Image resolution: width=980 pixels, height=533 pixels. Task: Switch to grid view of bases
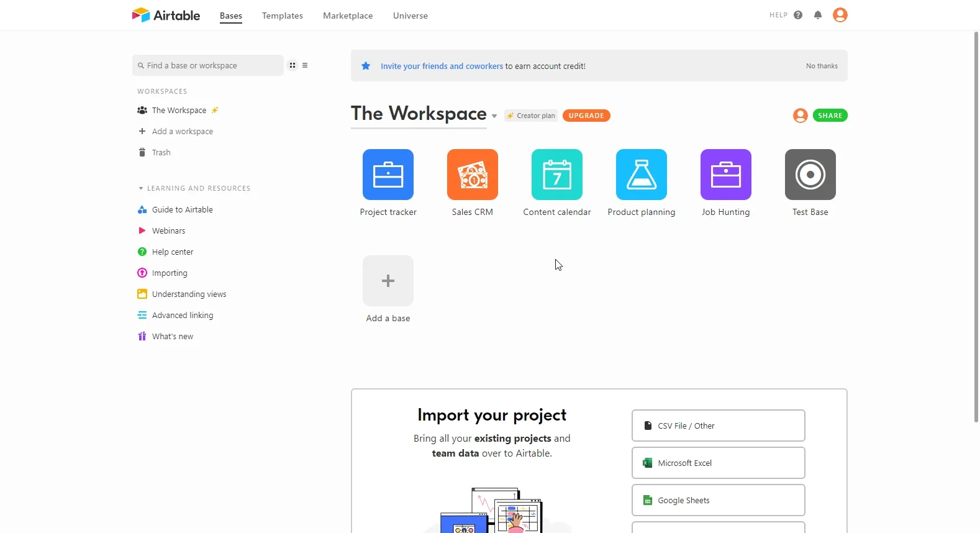coord(293,65)
